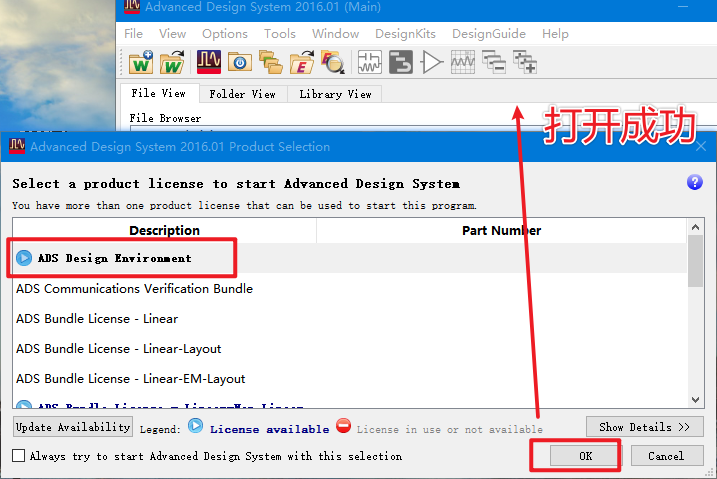Viewport: 717px width, 479px height.
Task: Open the Options menu
Action: 225,34
